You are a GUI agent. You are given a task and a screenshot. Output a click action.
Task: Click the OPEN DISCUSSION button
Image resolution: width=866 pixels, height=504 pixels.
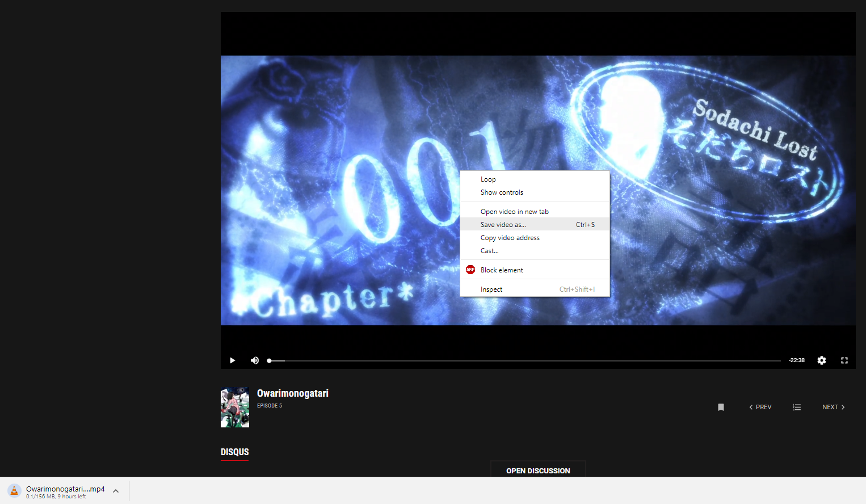click(538, 469)
